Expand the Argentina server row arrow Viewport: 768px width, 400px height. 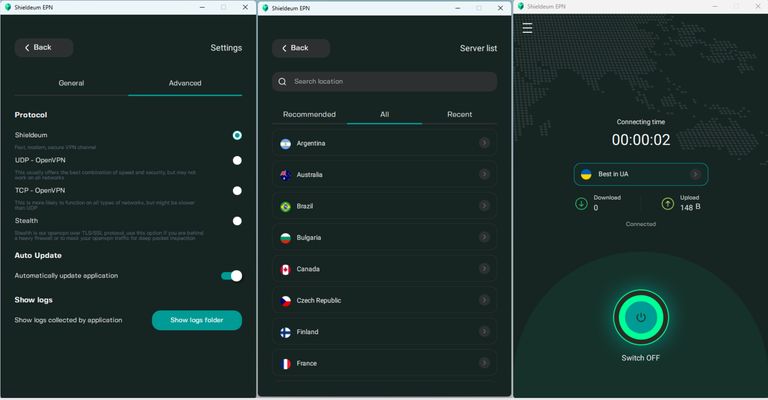coord(484,142)
